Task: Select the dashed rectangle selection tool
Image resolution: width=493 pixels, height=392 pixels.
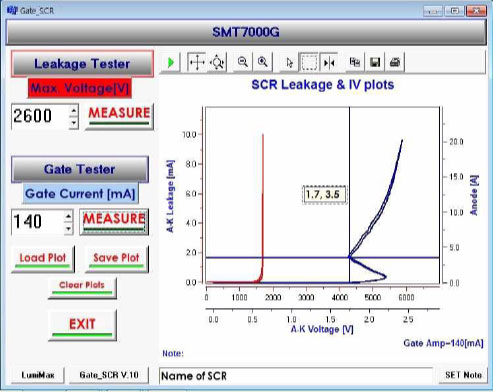Action: [309, 62]
